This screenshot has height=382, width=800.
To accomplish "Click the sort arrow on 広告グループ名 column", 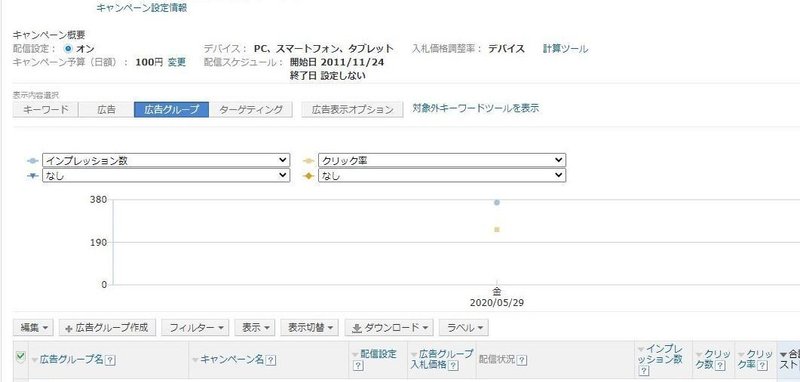I will pos(35,360).
